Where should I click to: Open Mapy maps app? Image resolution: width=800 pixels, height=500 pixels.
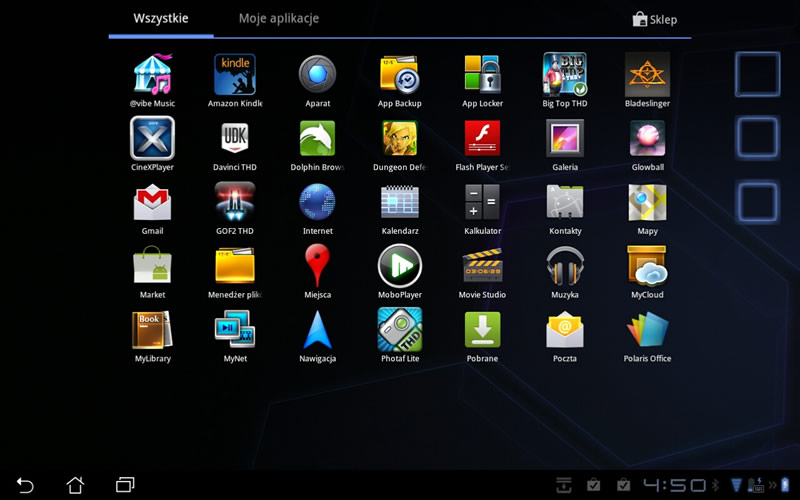[647, 202]
